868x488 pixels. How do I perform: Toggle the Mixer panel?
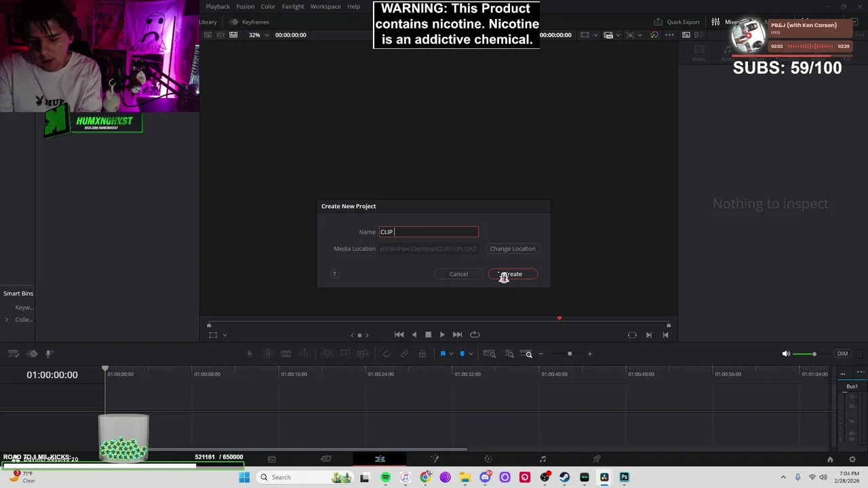[725, 22]
